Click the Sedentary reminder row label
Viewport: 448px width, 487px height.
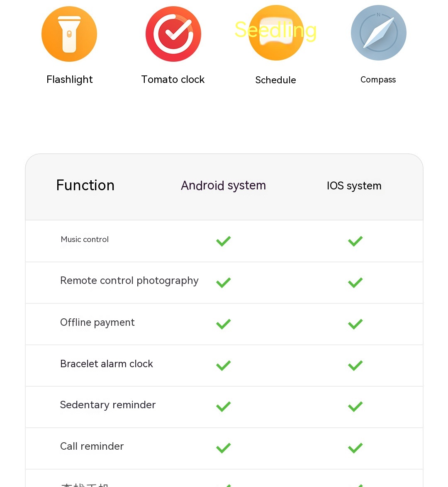(x=107, y=405)
